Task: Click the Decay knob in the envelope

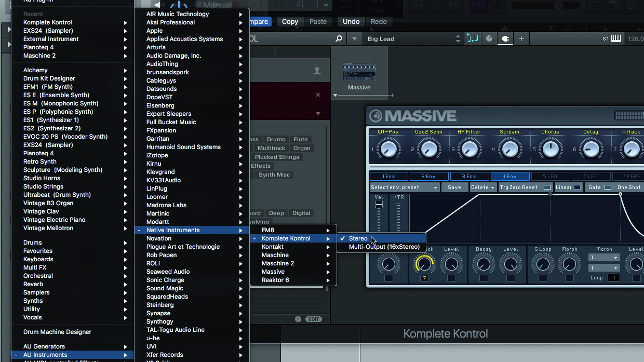Action: tap(484, 264)
